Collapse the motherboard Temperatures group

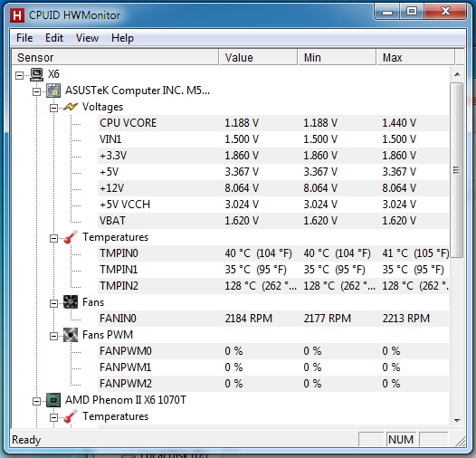pos(53,238)
